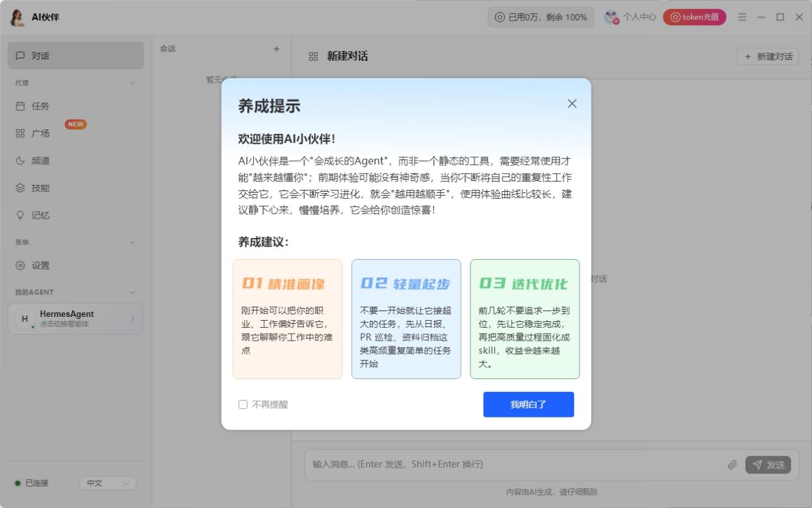Click the layers icon beside 技能

point(21,188)
